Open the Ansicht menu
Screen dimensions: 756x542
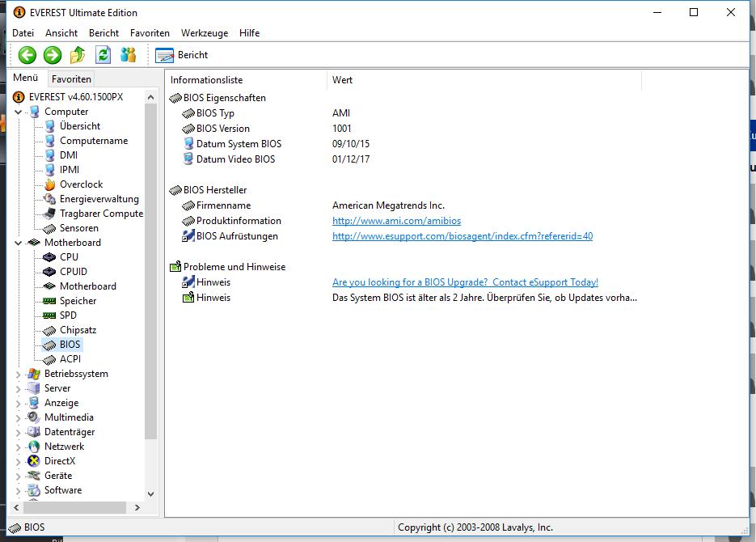tap(61, 33)
